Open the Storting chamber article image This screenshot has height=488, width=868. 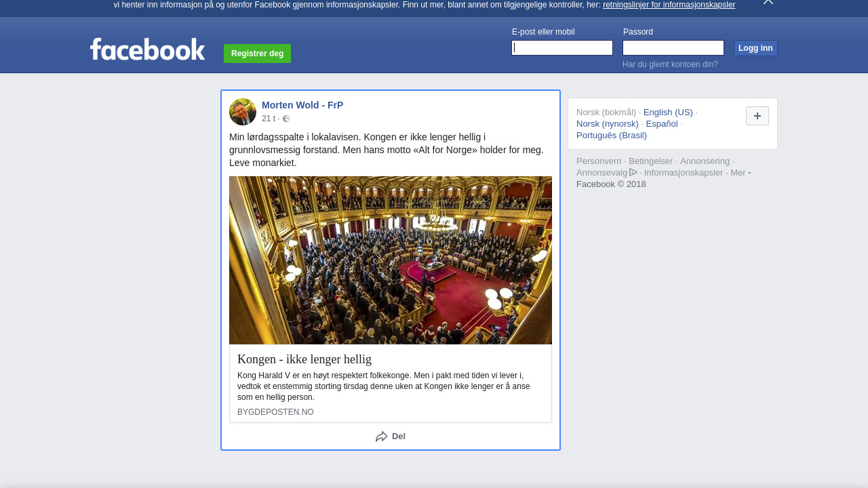[x=391, y=260]
